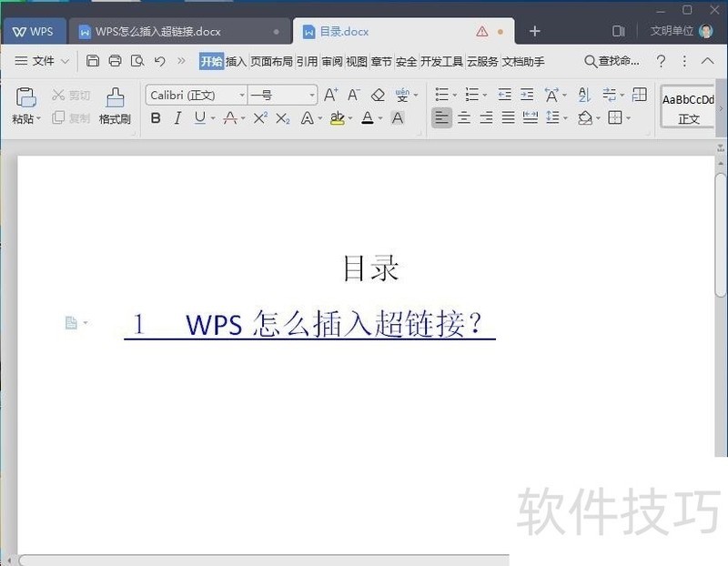Toggle italic formatting

click(x=177, y=118)
